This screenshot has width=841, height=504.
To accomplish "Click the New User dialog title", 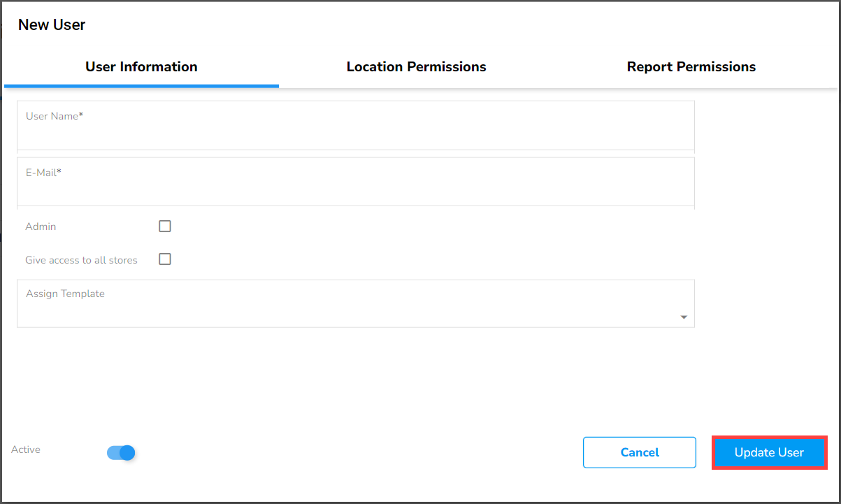I will (x=52, y=25).
